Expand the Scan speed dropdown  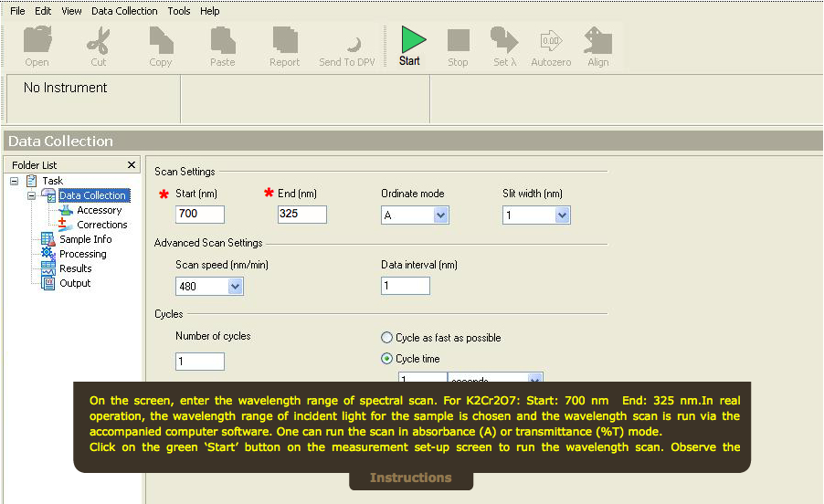coord(235,287)
